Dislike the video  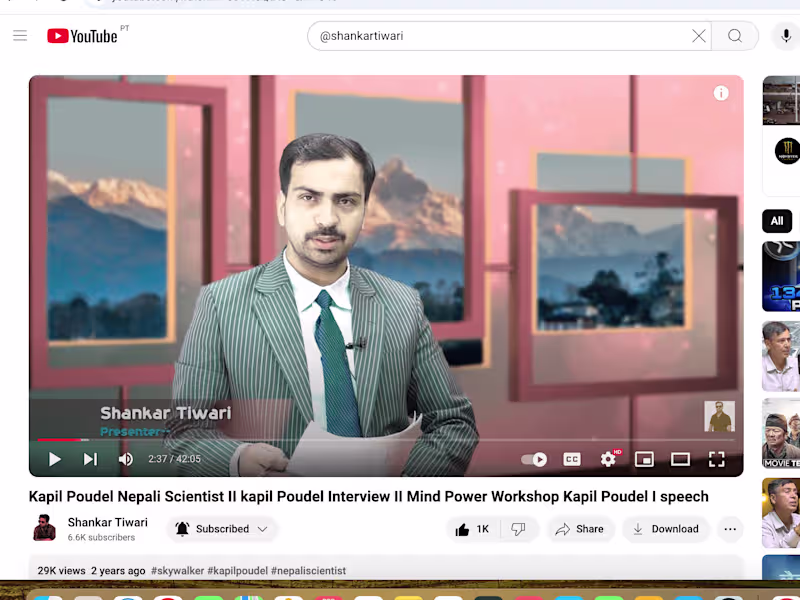pos(518,529)
